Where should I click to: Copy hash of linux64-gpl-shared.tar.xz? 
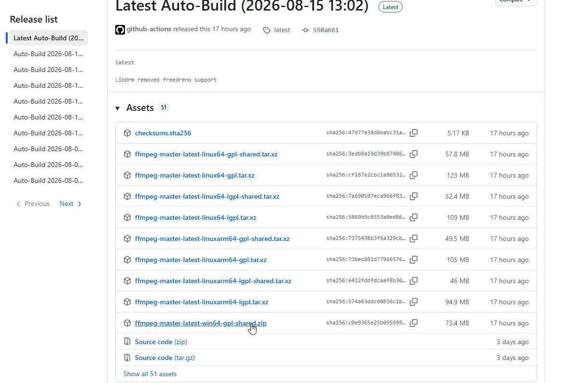[x=414, y=154]
